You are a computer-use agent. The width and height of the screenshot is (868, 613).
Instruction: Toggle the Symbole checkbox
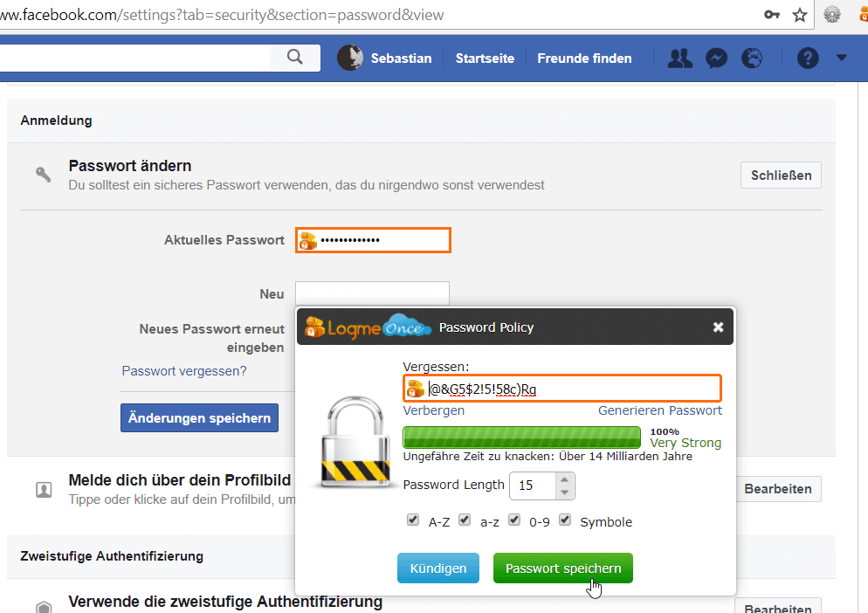tap(565, 520)
